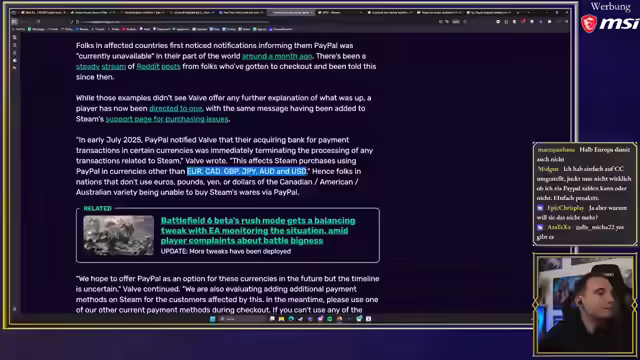
Task: Open 'support page for purchasing issues' link
Action: [167, 119]
